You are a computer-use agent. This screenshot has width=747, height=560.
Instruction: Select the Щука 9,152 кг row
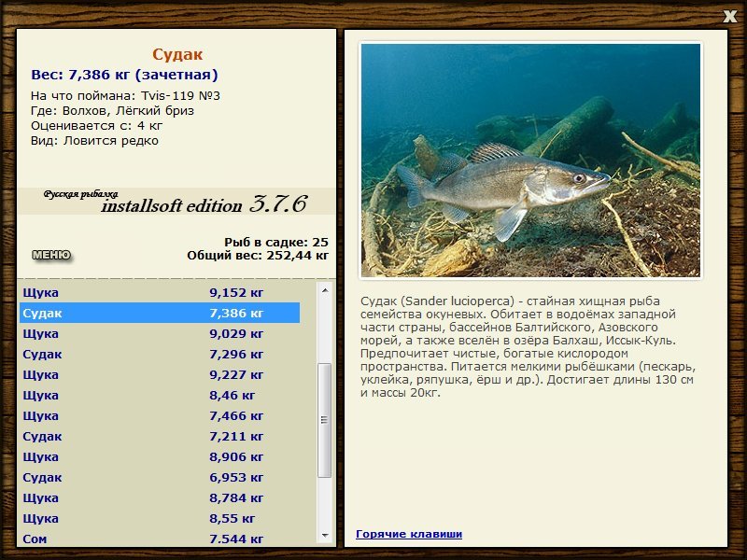(160, 292)
